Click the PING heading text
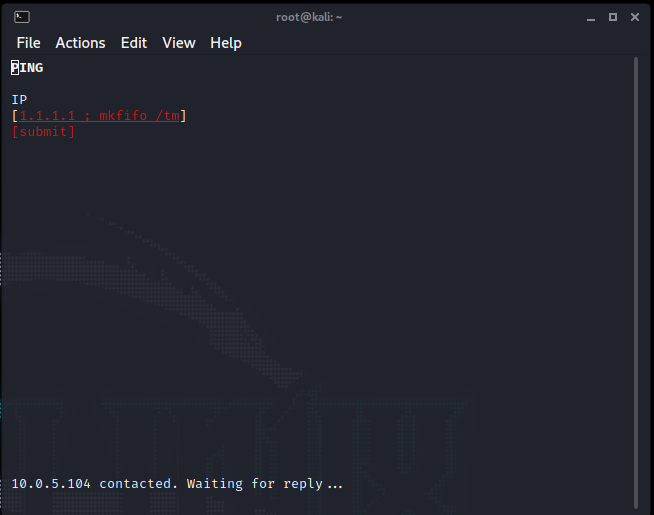The image size is (654, 515). pyautogui.click(x=27, y=68)
